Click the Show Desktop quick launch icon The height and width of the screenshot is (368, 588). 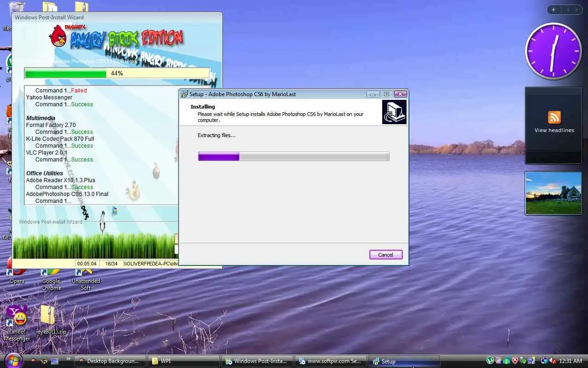(55, 361)
